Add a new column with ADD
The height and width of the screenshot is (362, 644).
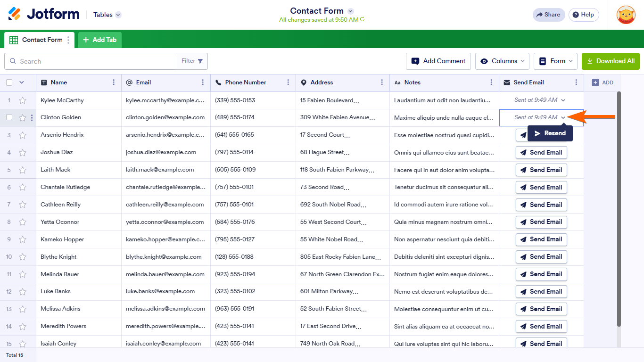(x=603, y=82)
